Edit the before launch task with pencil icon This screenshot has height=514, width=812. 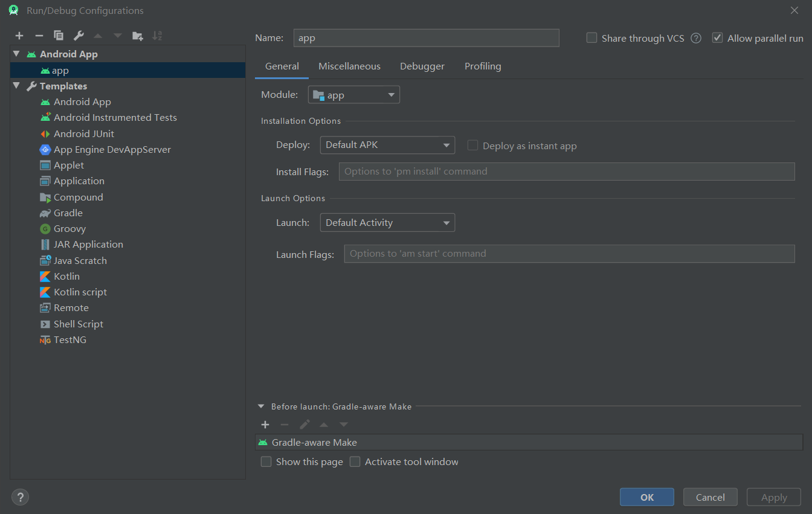[304, 425]
